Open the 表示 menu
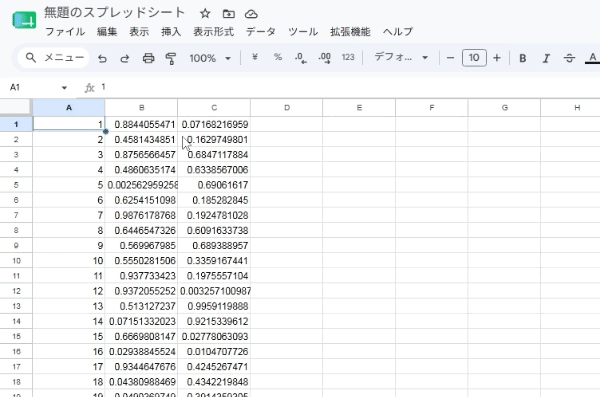The height and width of the screenshot is (397, 600). (x=139, y=31)
